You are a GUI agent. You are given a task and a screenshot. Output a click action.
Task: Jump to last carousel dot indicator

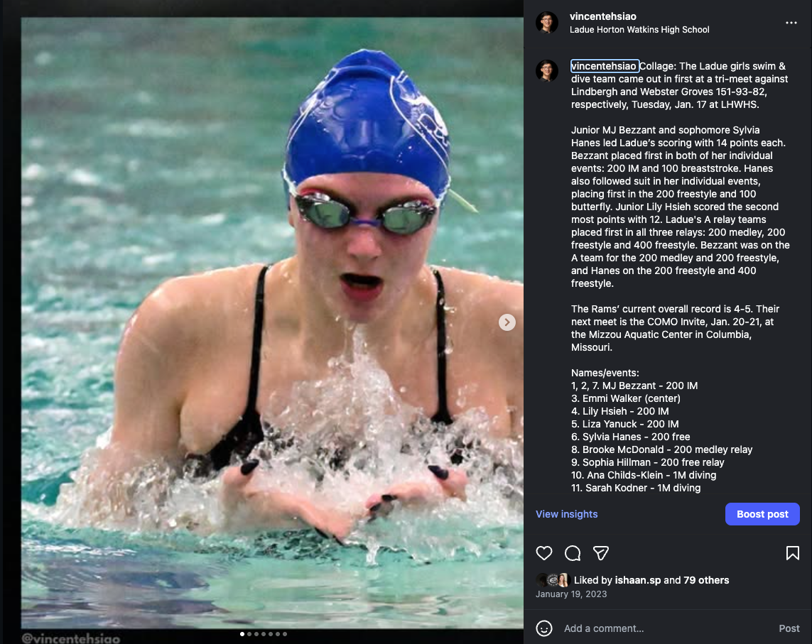285,634
